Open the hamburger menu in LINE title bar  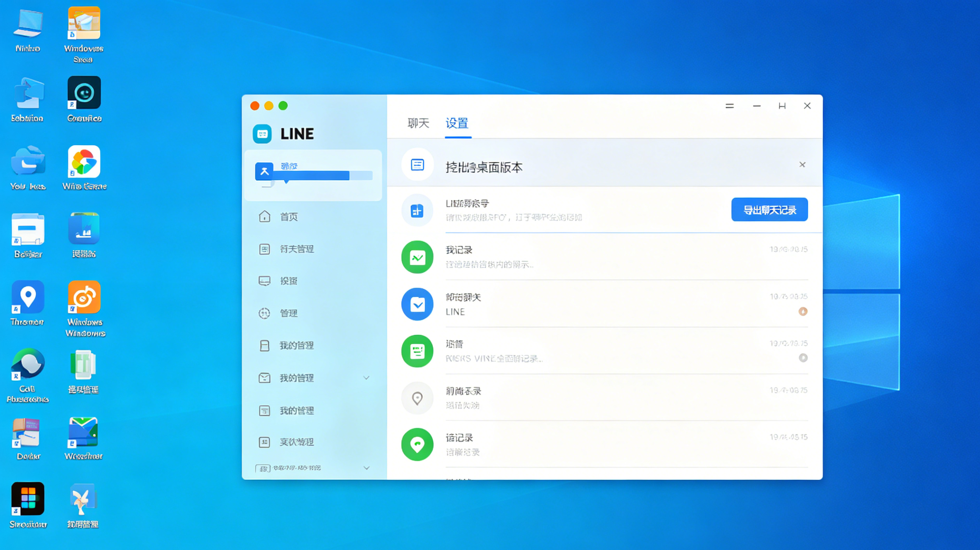pos(729,106)
